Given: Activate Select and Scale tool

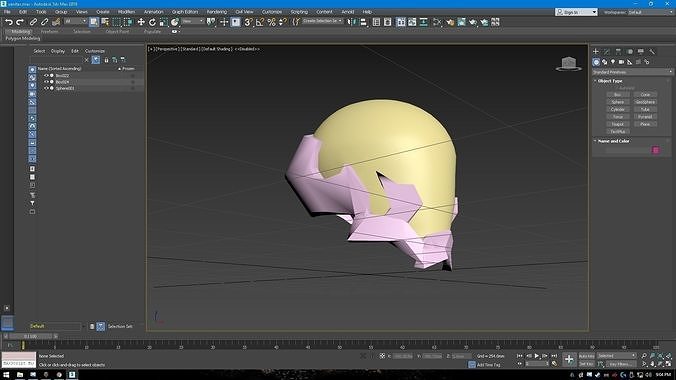Looking at the screenshot, I should click(163, 22).
